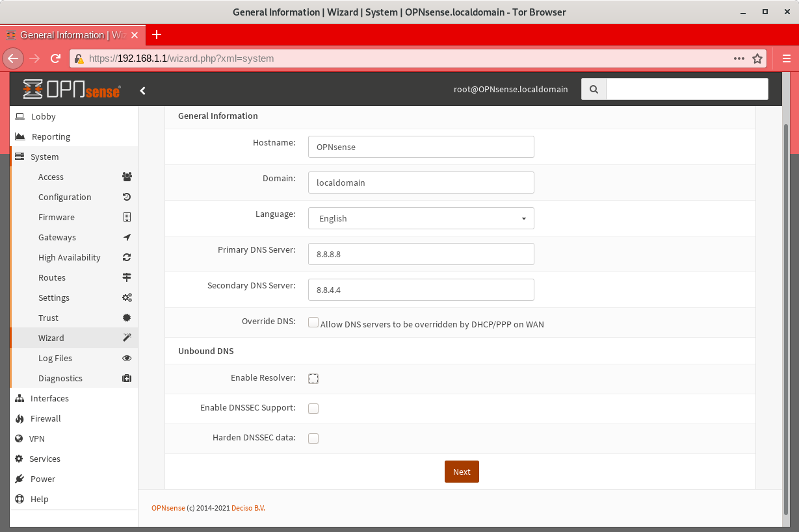This screenshot has height=532, width=799.
Task: Enable the Unbound DNS Resolver checkbox
Action: tap(313, 377)
